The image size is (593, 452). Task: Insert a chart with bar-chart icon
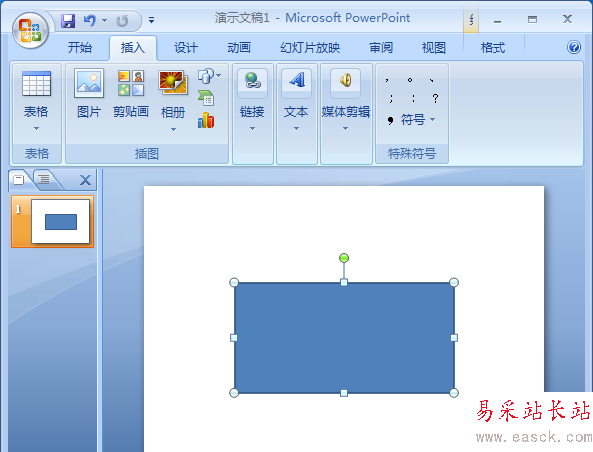206,120
